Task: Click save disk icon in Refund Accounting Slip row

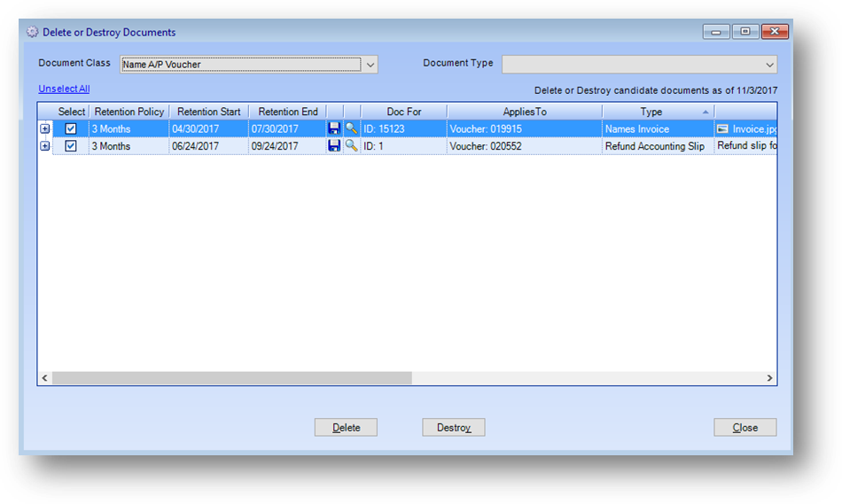Action: (x=334, y=146)
